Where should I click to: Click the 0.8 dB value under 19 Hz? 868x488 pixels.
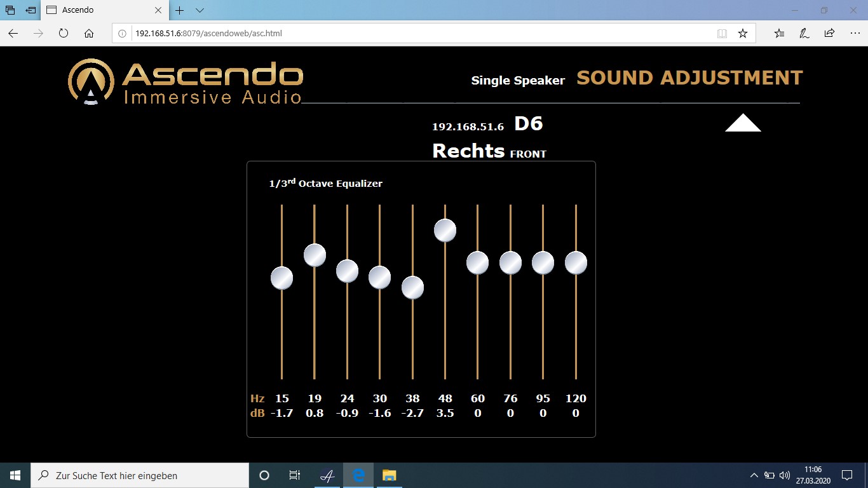tap(315, 413)
